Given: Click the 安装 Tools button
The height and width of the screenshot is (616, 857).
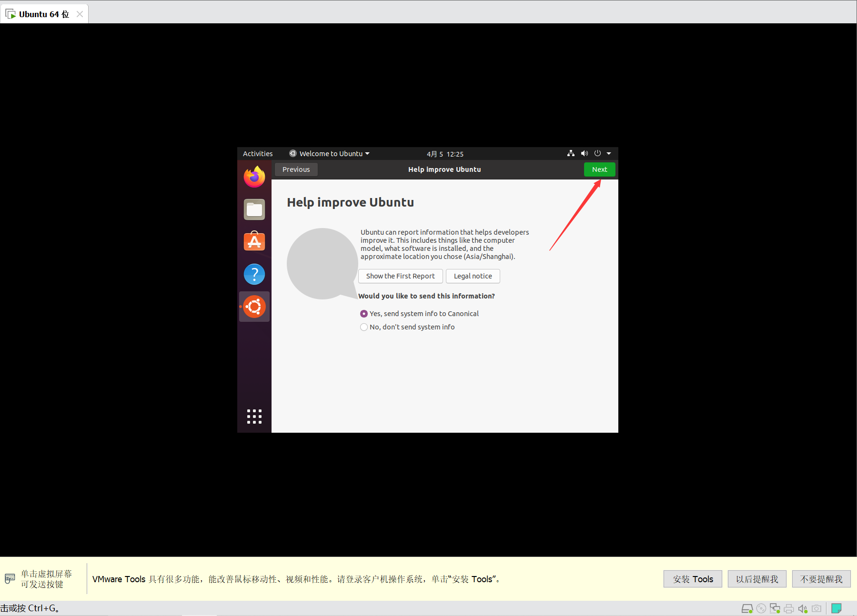Looking at the screenshot, I should click(693, 579).
